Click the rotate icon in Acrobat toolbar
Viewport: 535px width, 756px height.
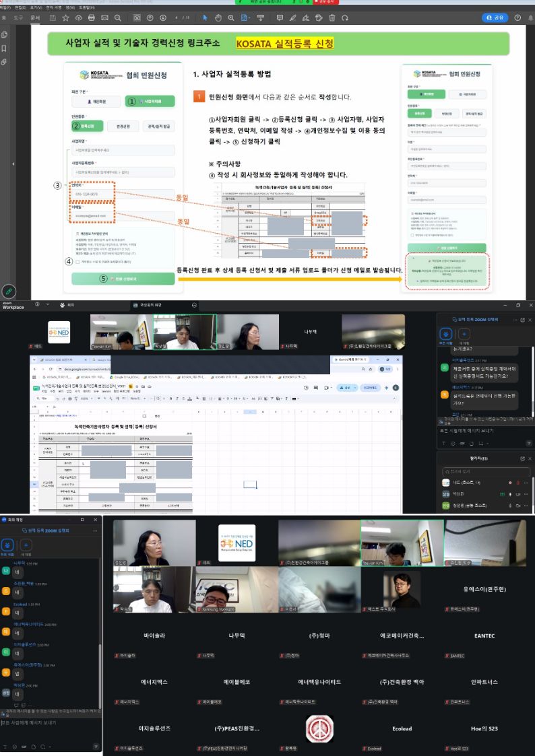[x=345, y=18]
